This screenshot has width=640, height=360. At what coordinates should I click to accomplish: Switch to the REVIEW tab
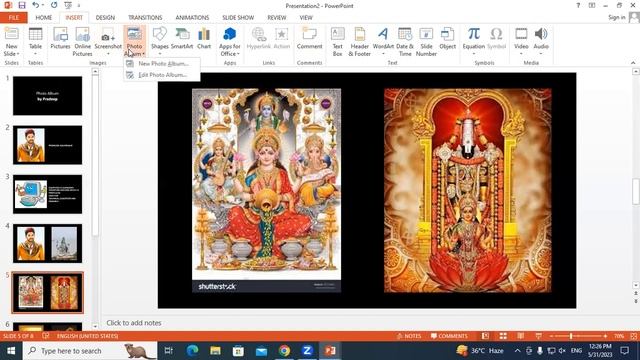277,18
